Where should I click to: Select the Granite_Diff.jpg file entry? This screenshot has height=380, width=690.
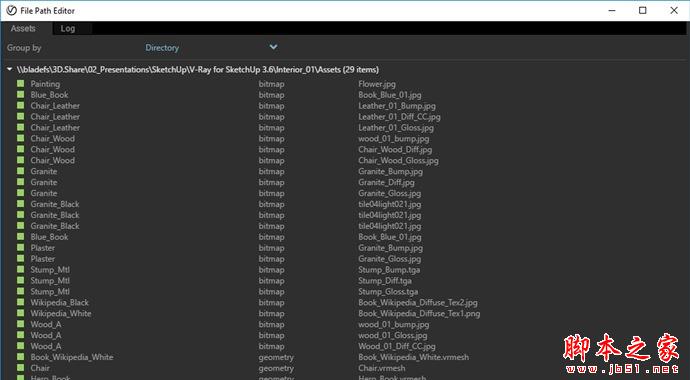(386, 183)
